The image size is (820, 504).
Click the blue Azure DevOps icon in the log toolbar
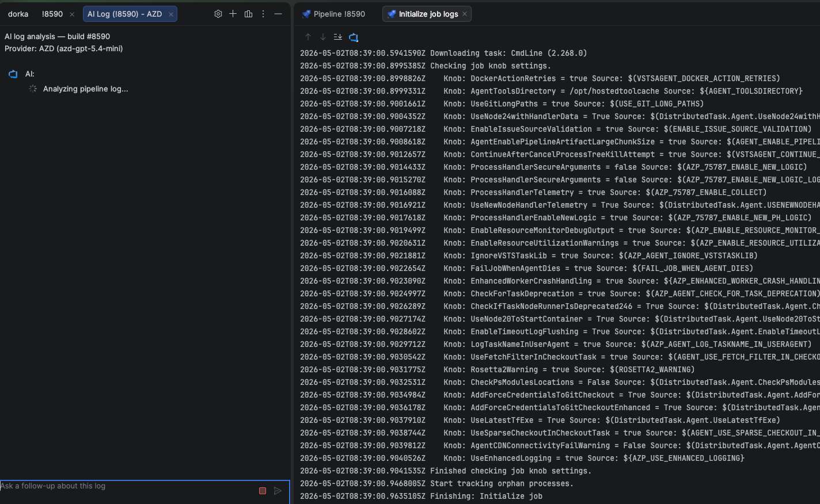pos(354,37)
